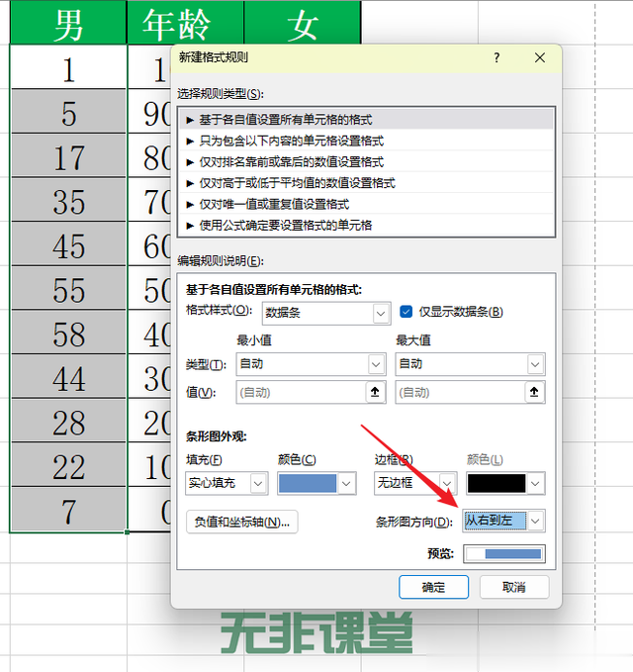The height and width of the screenshot is (672, 633).
Task: Click the 年龄 header cell
Action: coord(185,23)
